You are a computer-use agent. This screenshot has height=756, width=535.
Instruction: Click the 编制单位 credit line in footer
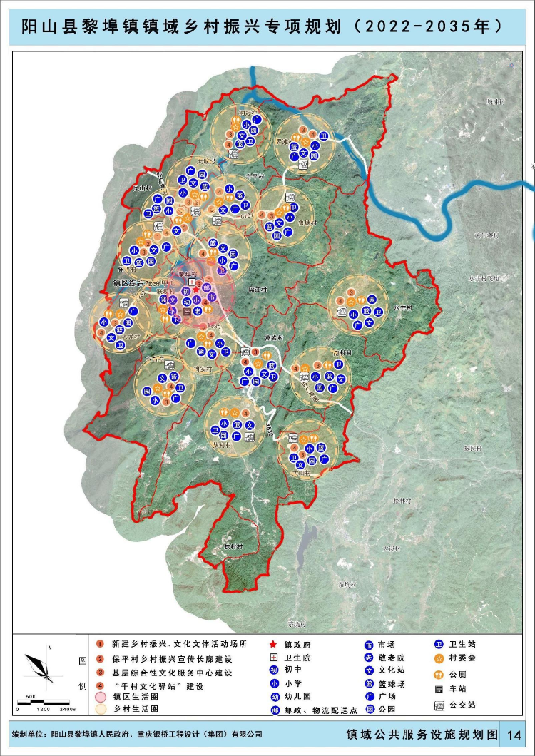click(138, 735)
